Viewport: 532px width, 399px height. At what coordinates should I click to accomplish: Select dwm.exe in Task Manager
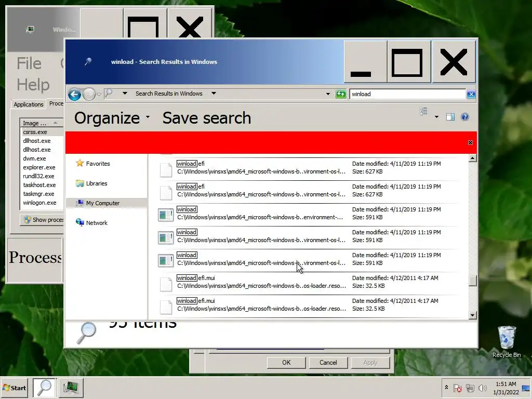34,158
